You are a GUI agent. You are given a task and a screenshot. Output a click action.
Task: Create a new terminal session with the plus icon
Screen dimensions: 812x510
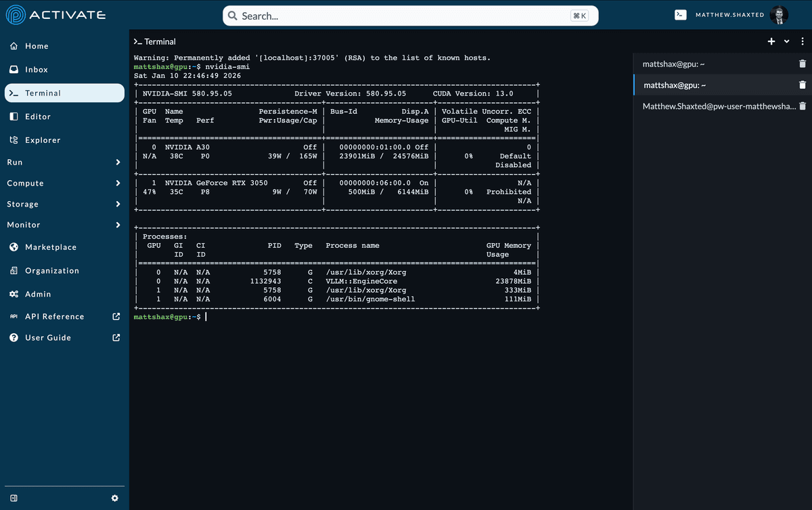click(x=771, y=41)
